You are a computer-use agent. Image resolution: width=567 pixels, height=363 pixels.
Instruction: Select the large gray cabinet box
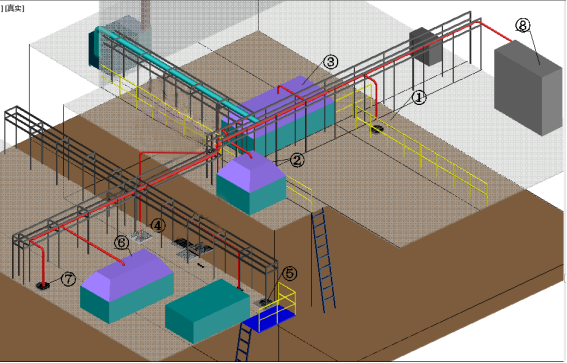(x=528, y=88)
